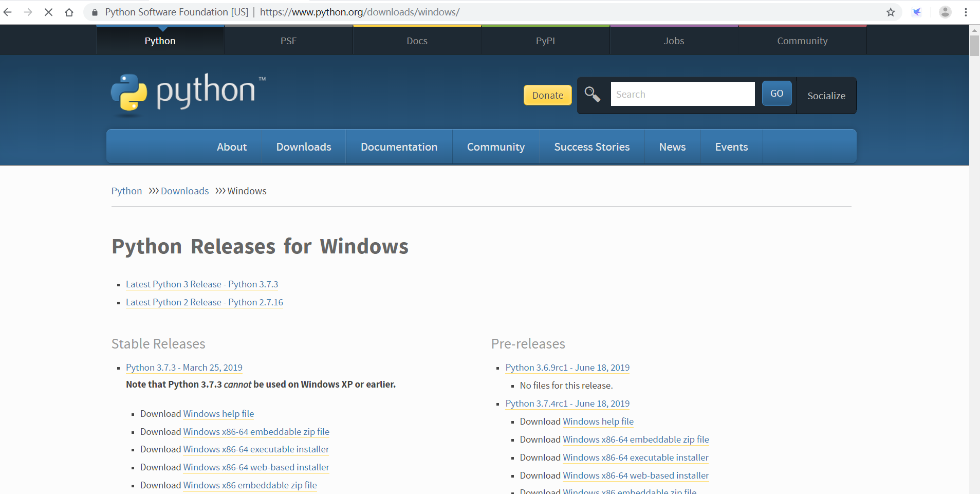Image resolution: width=980 pixels, height=494 pixels.
Task: Click the scrollbar up arrow
Action: (974, 30)
